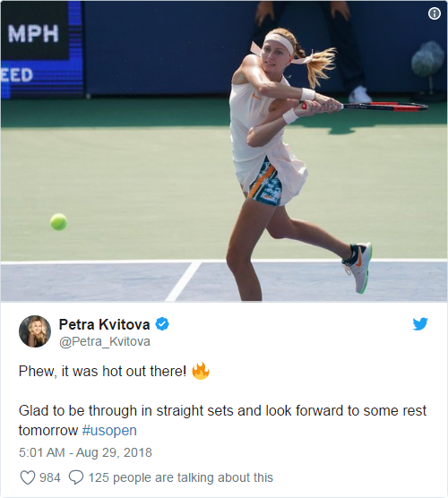
Task: Click the blue verified badge
Action: pos(162,324)
